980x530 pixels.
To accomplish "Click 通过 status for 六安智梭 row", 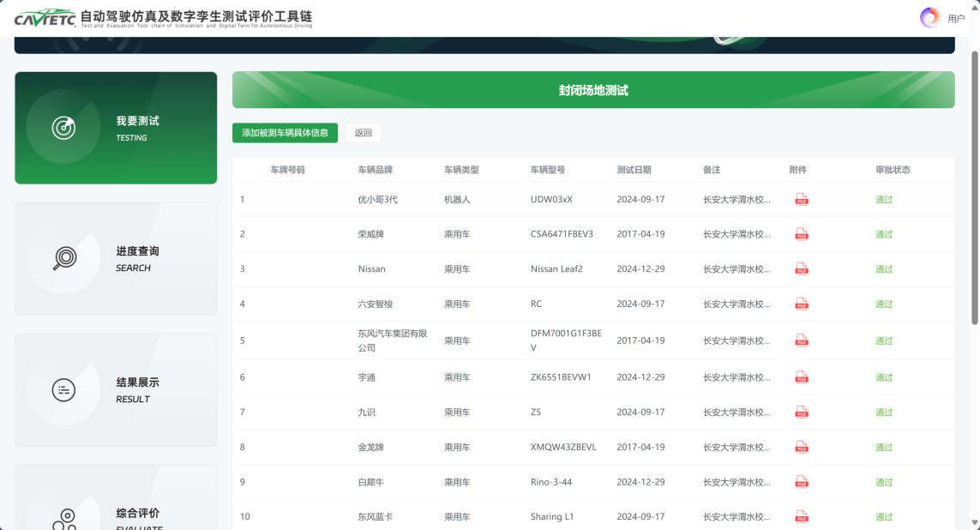I will tap(884, 304).
